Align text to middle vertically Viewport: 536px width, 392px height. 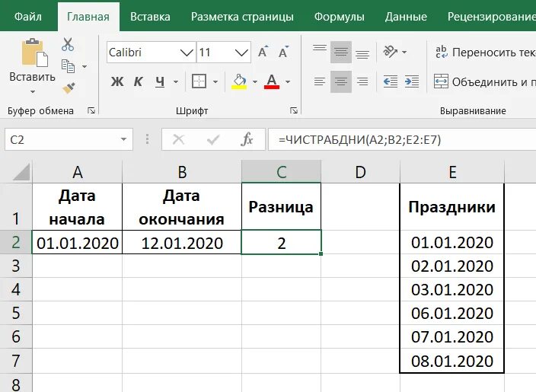coord(341,52)
